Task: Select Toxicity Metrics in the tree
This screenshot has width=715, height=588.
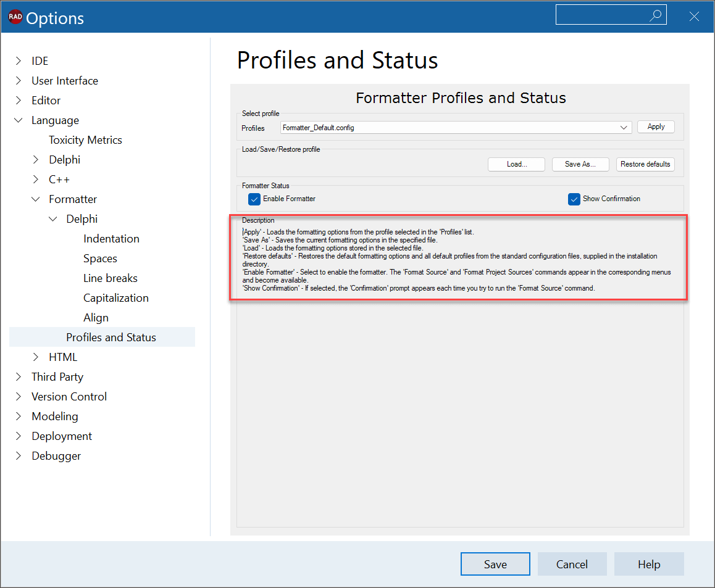Action: (x=85, y=140)
